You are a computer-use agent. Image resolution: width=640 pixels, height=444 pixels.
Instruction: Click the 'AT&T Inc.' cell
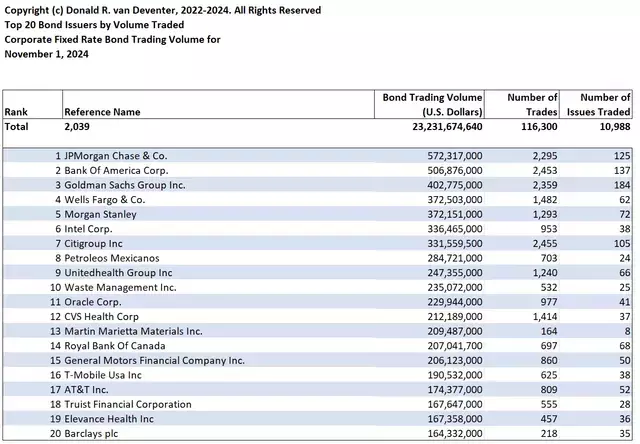click(86, 390)
